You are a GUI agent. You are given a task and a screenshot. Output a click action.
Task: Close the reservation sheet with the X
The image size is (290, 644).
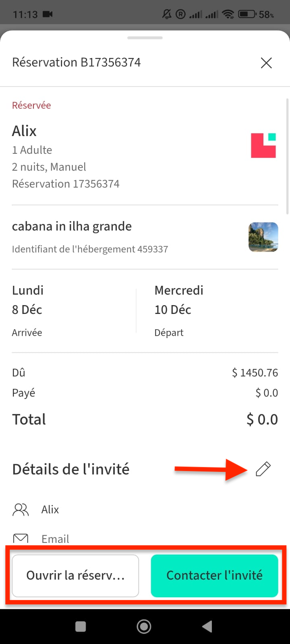coord(266,63)
